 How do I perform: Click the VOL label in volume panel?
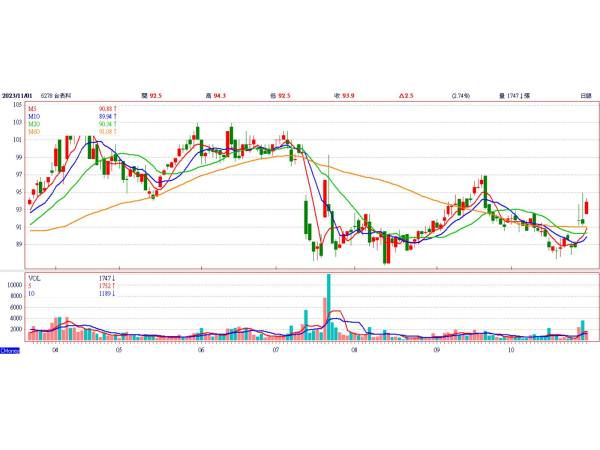(x=33, y=279)
